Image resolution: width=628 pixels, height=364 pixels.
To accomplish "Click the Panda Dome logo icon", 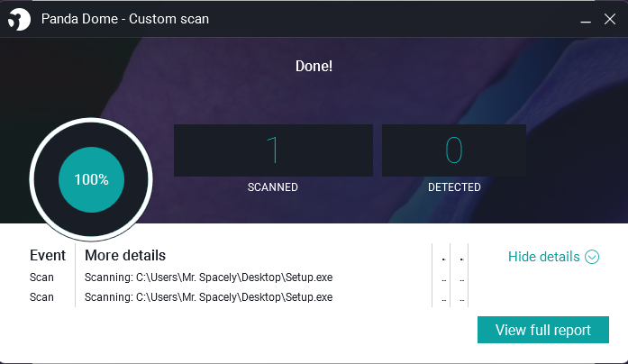I will pos(21,19).
